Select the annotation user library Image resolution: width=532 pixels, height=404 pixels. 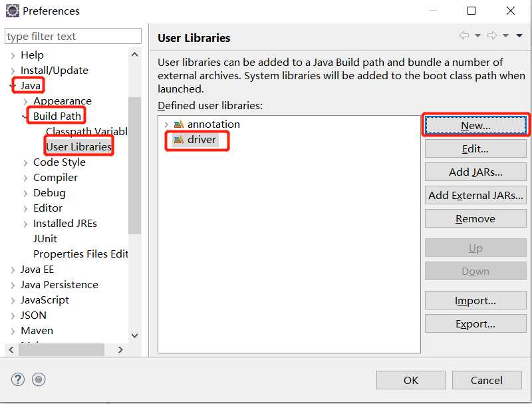213,124
